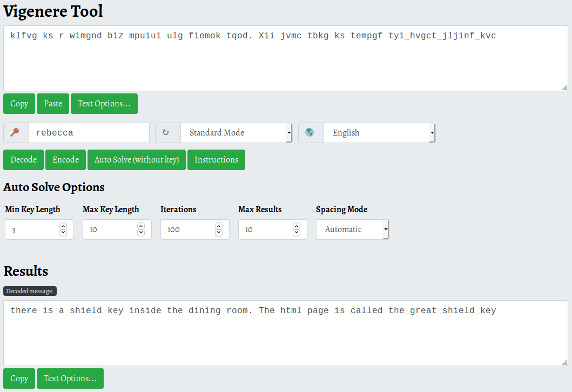Image resolution: width=572 pixels, height=392 pixels.
Task: Open the Standard Mode dropdown
Action: [x=236, y=133]
